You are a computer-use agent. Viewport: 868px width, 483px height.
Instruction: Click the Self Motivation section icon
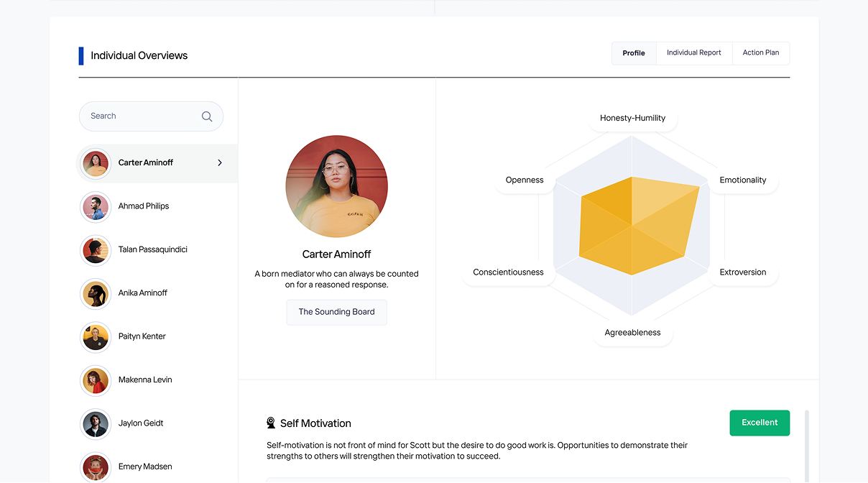click(x=271, y=423)
